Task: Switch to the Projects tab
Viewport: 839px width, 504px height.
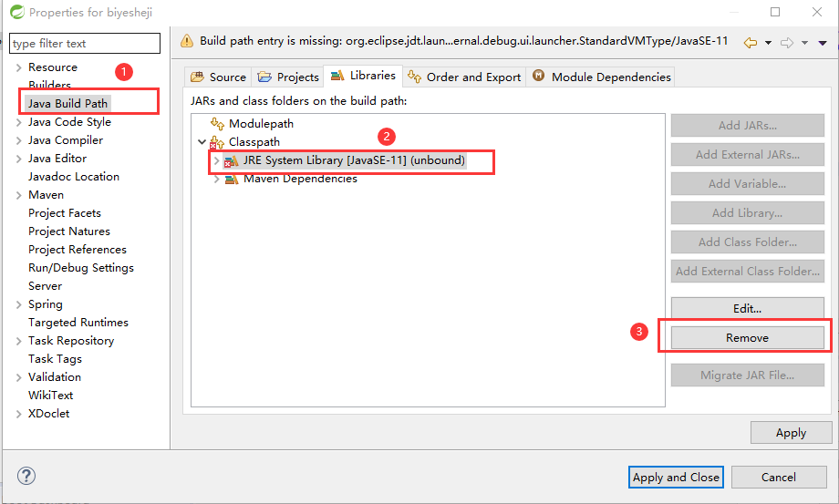Action: click(288, 77)
